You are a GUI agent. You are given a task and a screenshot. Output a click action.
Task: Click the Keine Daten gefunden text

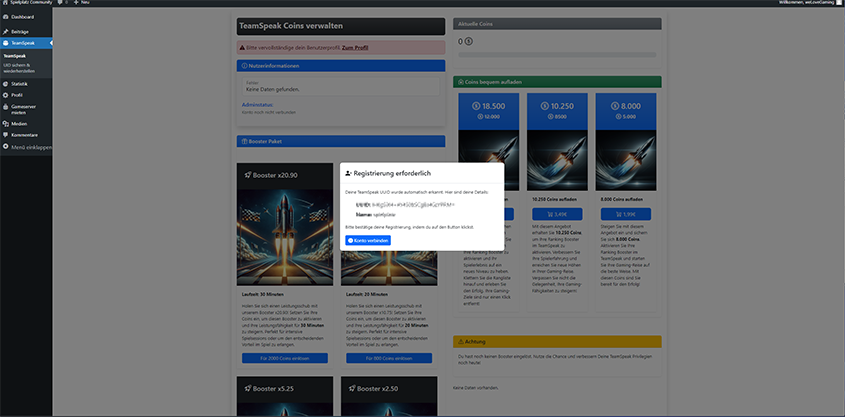(x=273, y=89)
